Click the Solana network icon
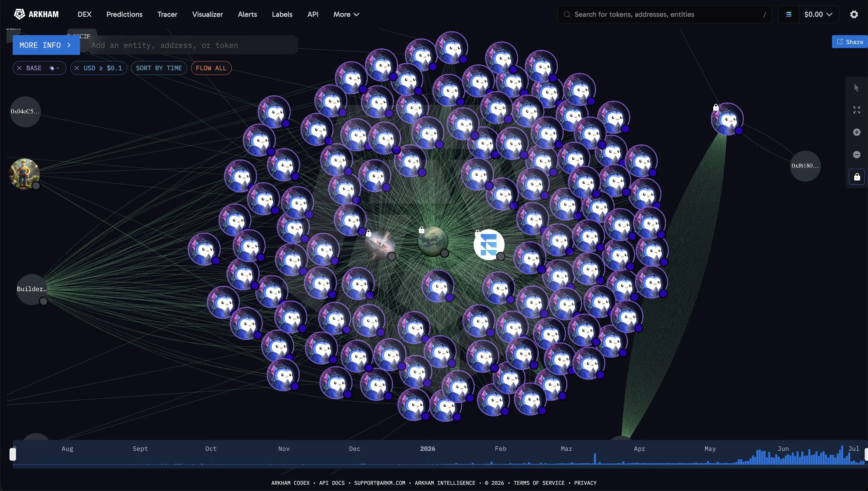The height and width of the screenshot is (491, 868). pos(789,14)
